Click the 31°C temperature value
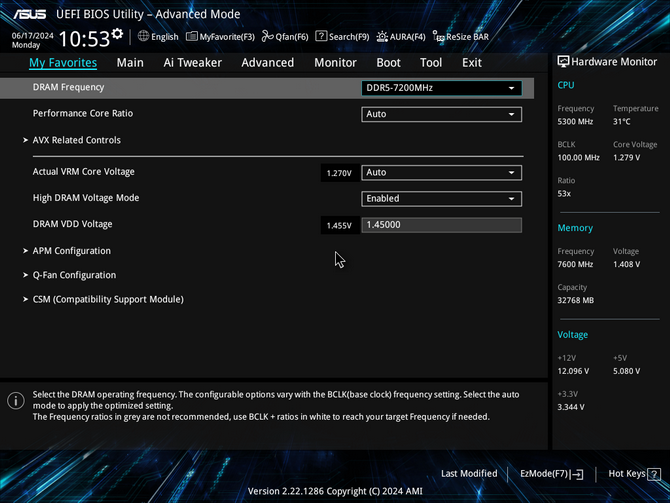Viewport: 670px width, 503px height. click(621, 122)
